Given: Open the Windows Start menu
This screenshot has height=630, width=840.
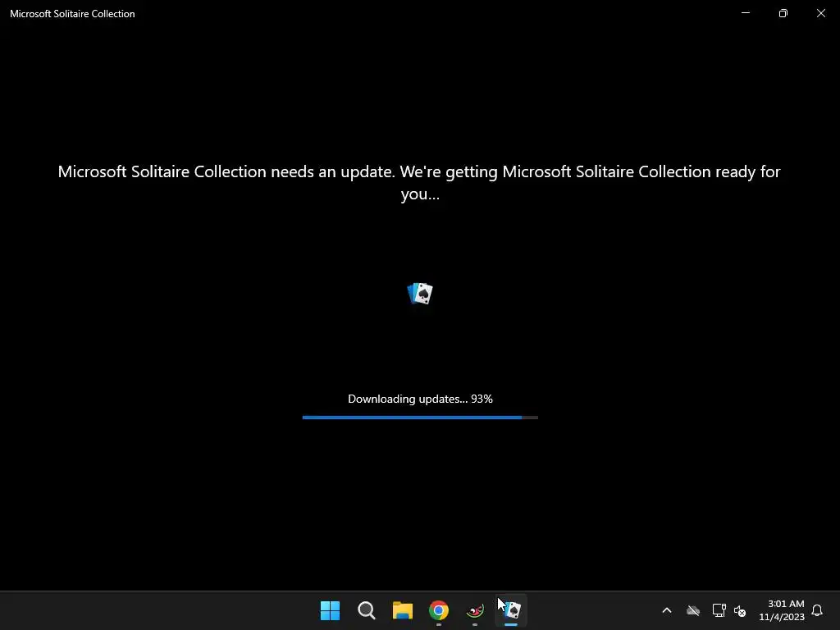Looking at the screenshot, I should pos(330,610).
